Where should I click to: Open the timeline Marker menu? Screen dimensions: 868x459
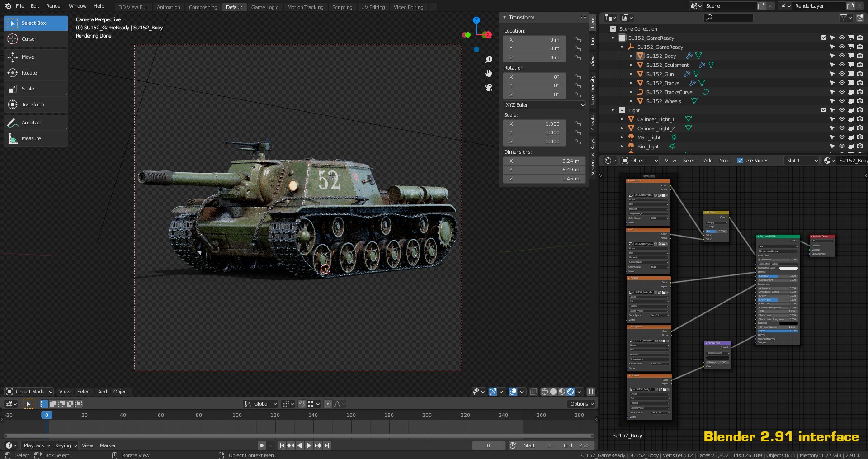click(108, 445)
